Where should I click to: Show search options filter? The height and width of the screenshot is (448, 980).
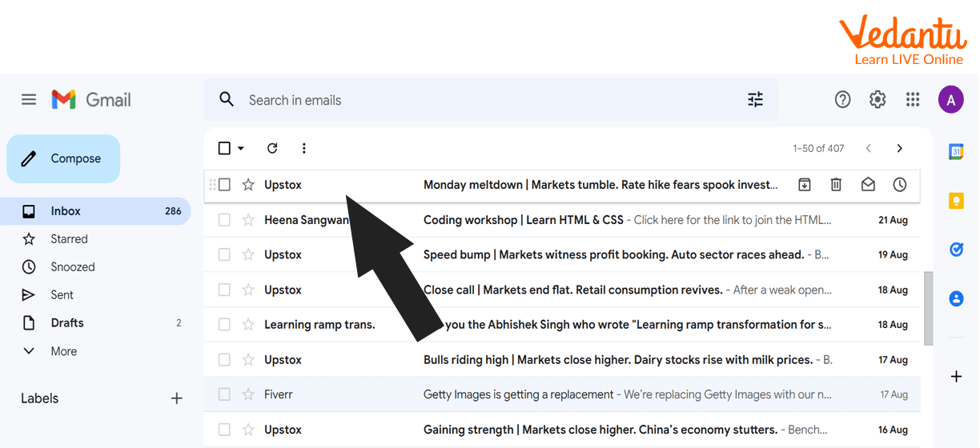755,99
